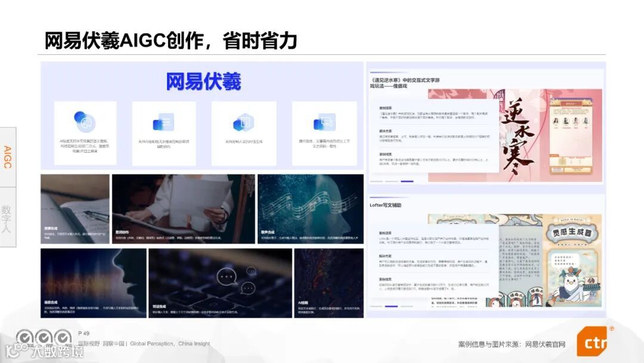644x363 pixels.
Task: Select the active third indicator in 逆水寒 carousel
Action: point(407,181)
